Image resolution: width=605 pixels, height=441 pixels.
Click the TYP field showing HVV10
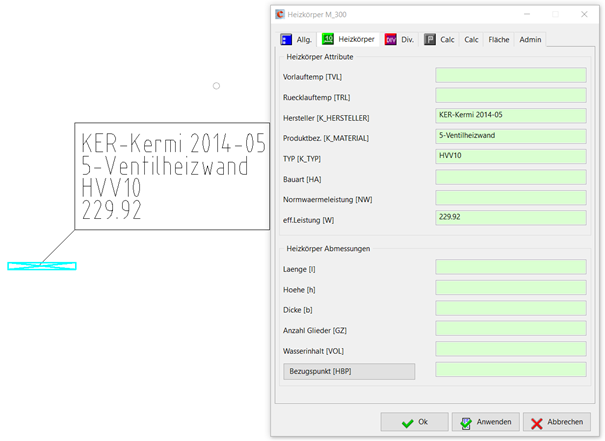(x=511, y=157)
